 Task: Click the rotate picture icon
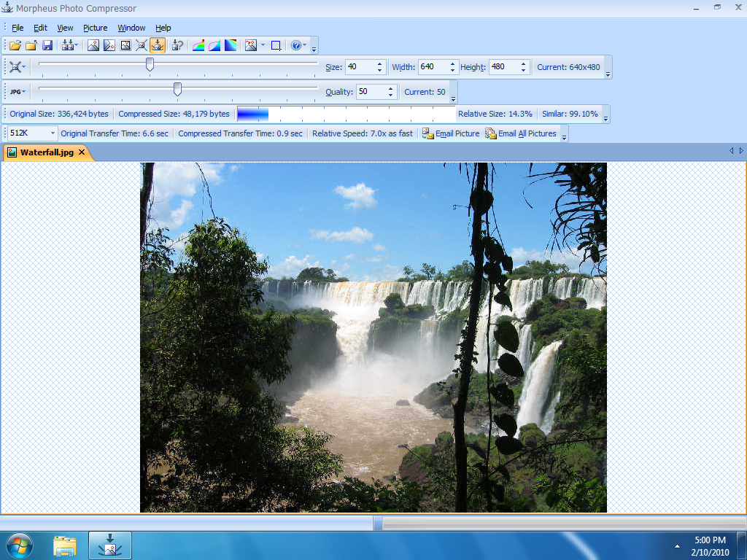click(x=251, y=45)
